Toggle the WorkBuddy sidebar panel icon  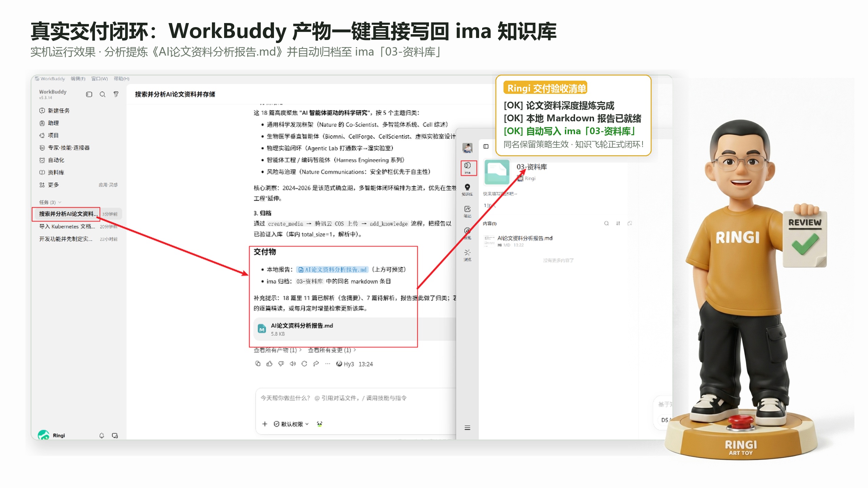pos(89,94)
